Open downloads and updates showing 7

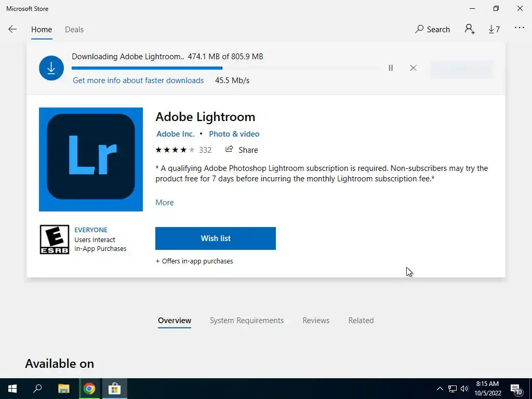[494, 30]
